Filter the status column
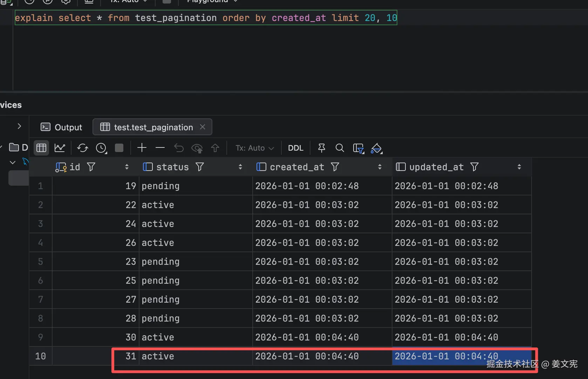Image resolution: width=588 pixels, height=379 pixels. pyautogui.click(x=200, y=167)
